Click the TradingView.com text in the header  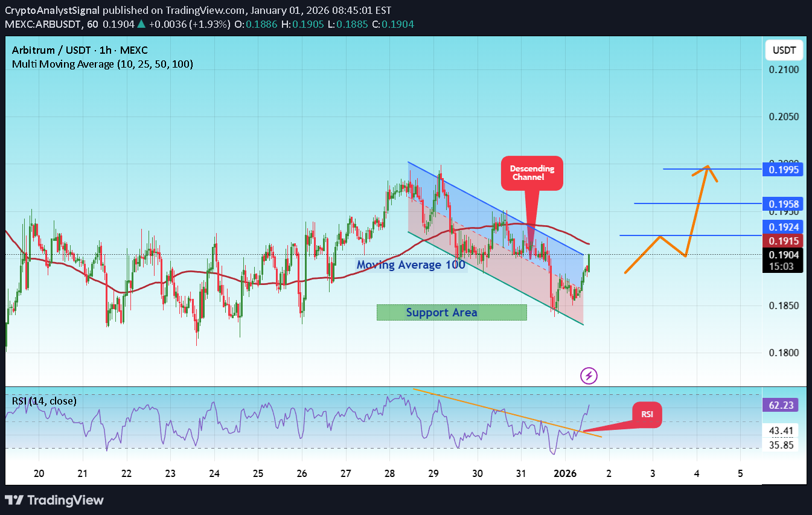211,10
